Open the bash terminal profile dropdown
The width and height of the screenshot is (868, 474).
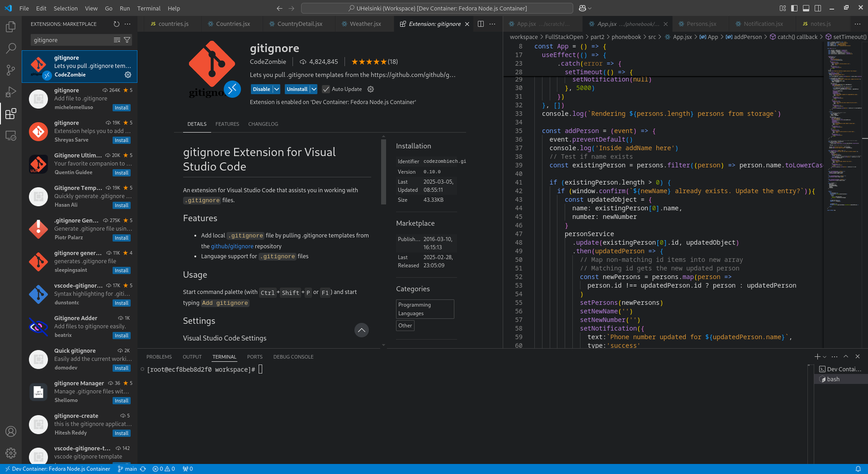point(824,356)
